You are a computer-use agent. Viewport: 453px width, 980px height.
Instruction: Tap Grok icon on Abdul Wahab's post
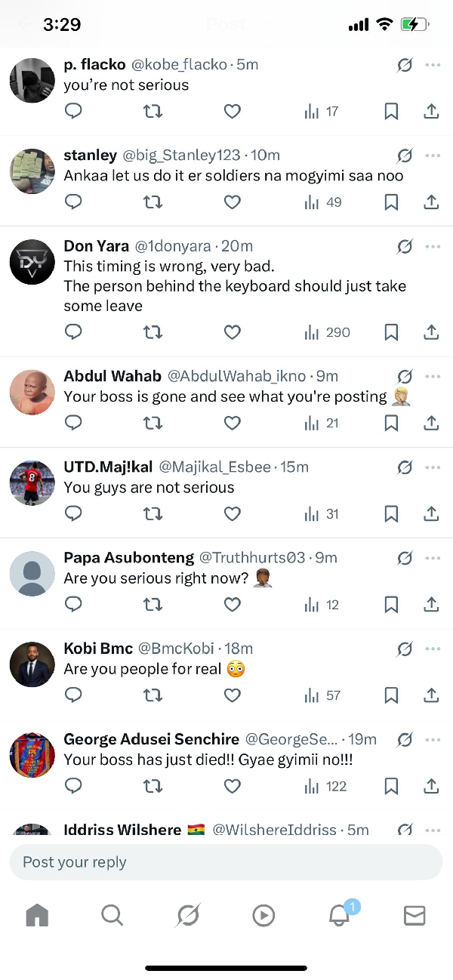405,376
